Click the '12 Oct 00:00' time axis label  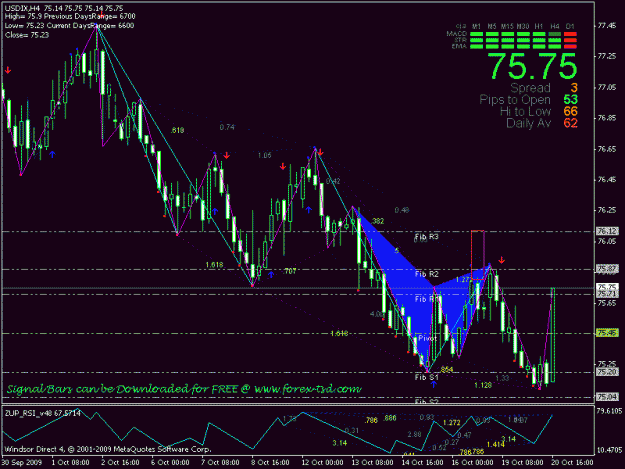[322, 462]
